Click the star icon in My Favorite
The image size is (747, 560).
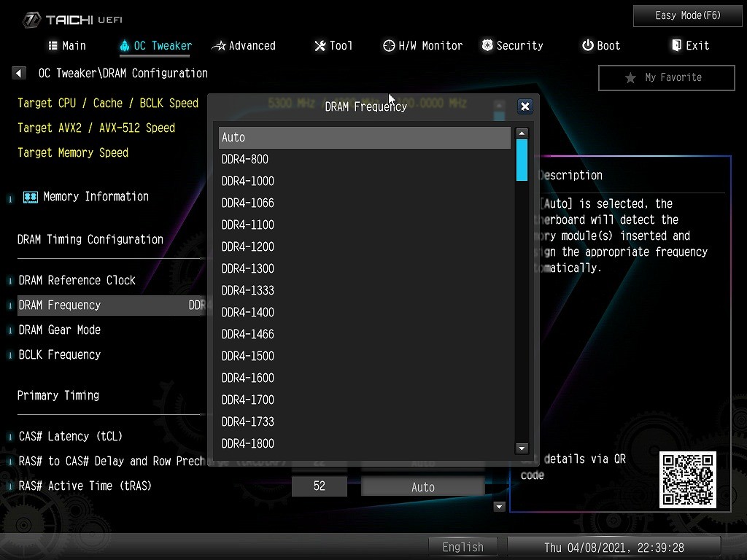(x=630, y=78)
